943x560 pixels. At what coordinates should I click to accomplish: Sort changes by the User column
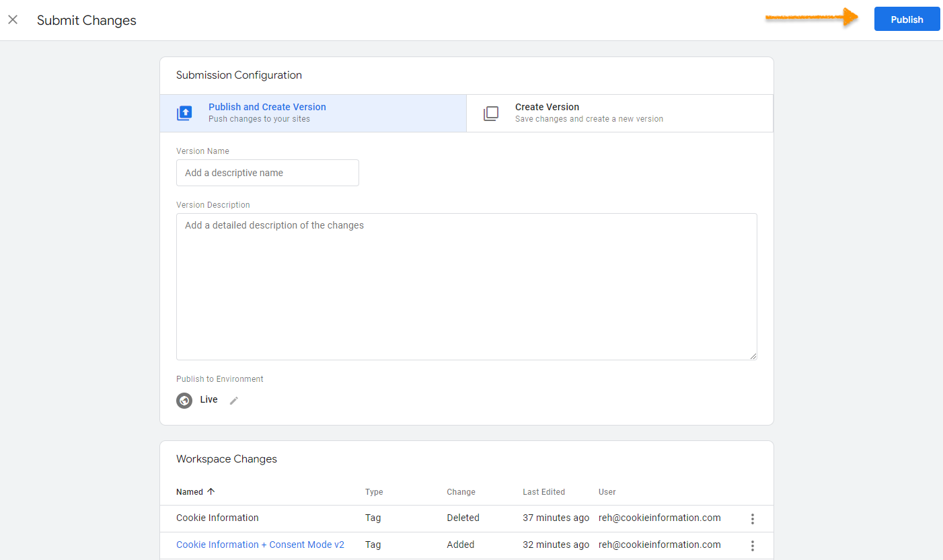(607, 491)
